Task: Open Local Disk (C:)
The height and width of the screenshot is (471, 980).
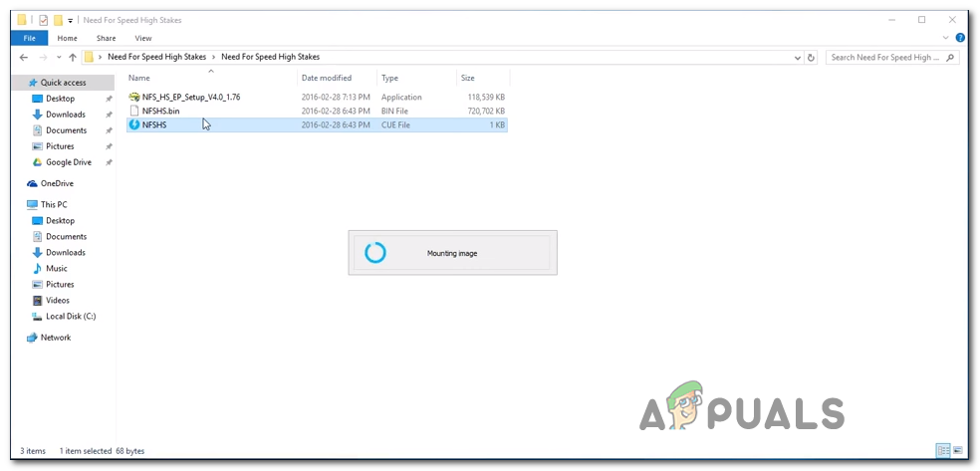Action: [x=71, y=316]
